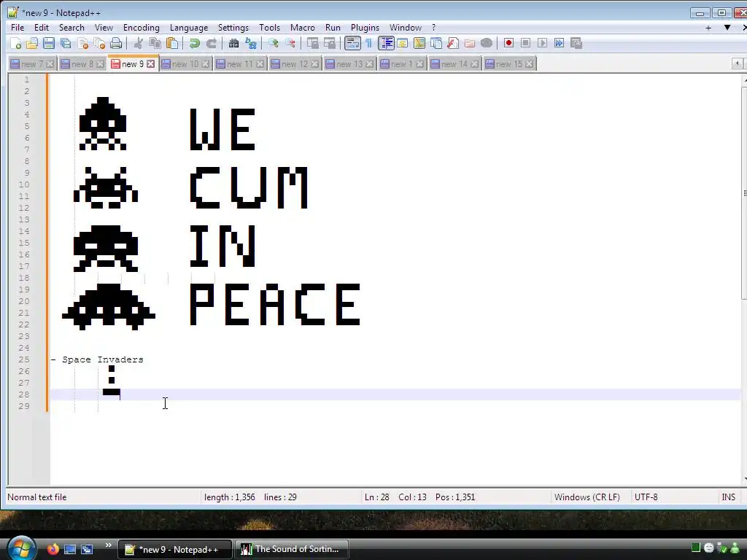
Task: Toggle synchronized vertical scrolling icon
Action: click(x=312, y=43)
